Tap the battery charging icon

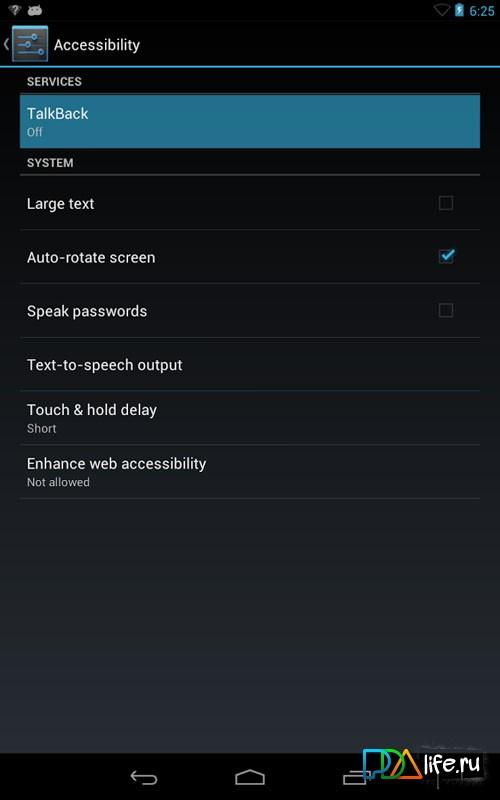(x=459, y=10)
